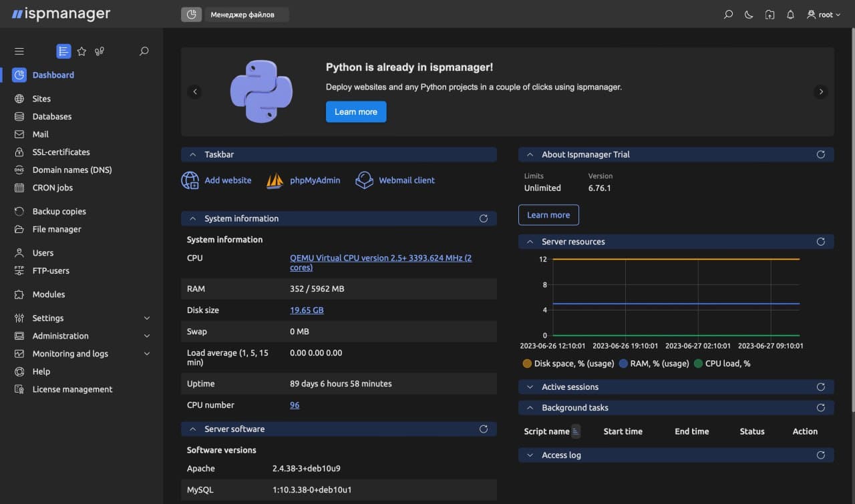Open the Mail section

[41, 134]
